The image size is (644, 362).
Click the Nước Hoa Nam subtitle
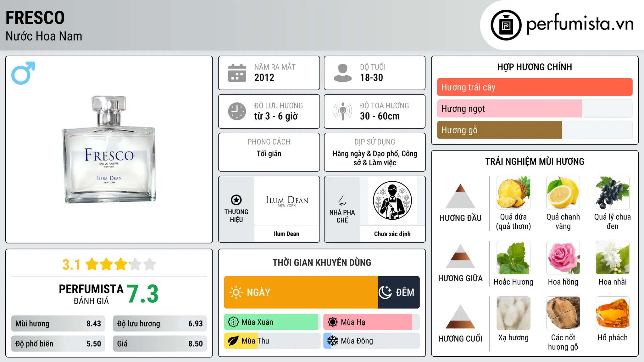(44, 36)
